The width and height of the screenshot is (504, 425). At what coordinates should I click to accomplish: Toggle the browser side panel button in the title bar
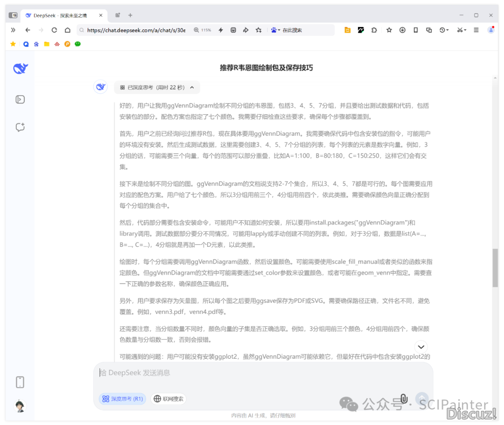point(13,15)
